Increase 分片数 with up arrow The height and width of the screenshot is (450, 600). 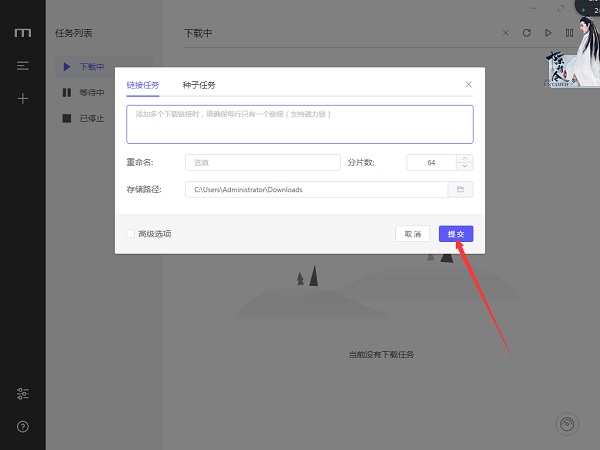(464, 158)
